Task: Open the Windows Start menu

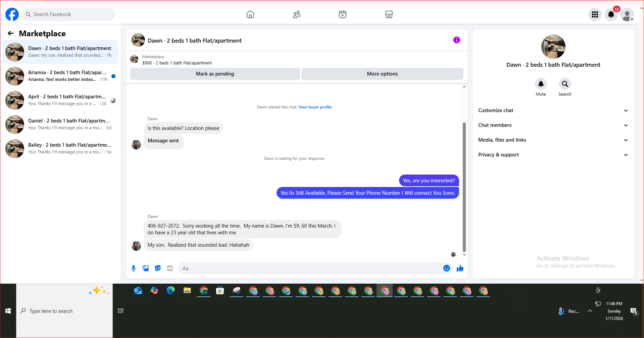Action: click(x=8, y=311)
